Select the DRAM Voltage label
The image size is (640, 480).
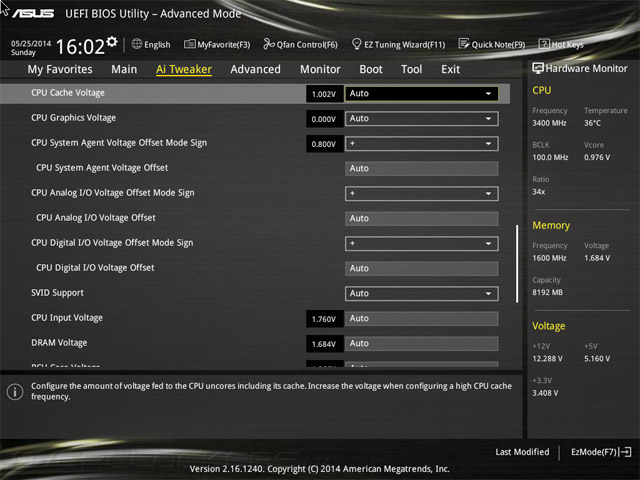point(59,343)
